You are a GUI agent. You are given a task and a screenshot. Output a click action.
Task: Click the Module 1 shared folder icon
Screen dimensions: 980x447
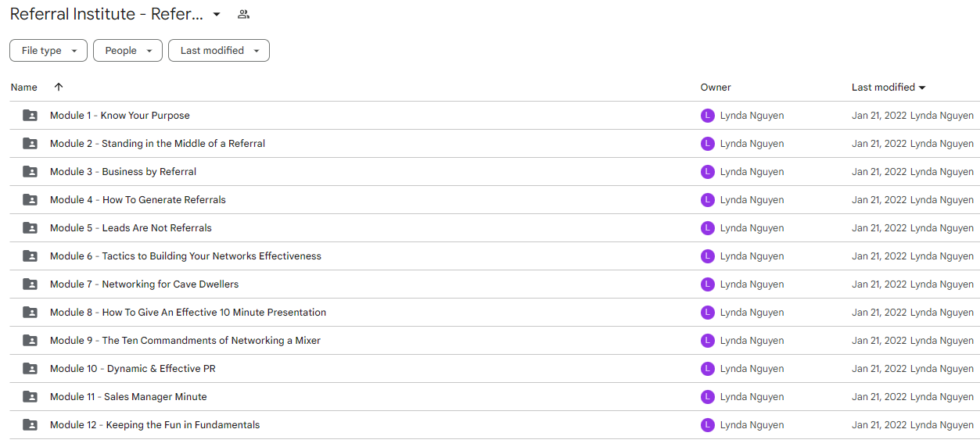coord(30,116)
